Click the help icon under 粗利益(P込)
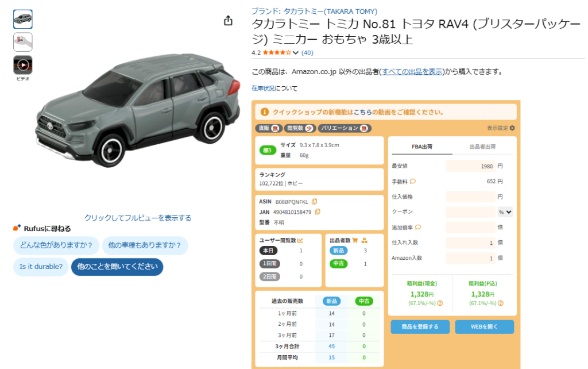The image size is (588, 369). tap(501, 303)
